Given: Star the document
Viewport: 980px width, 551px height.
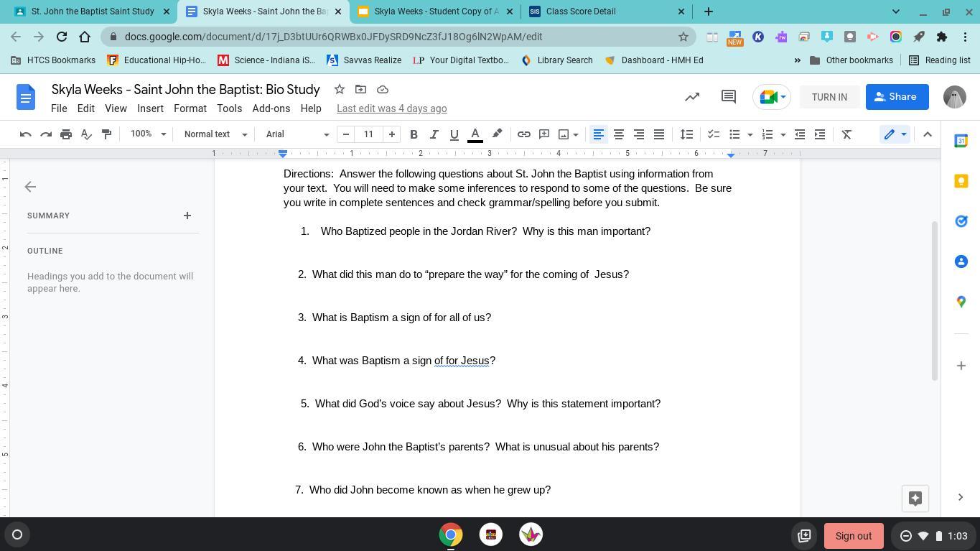Looking at the screenshot, I should click(x=340, y=89).
